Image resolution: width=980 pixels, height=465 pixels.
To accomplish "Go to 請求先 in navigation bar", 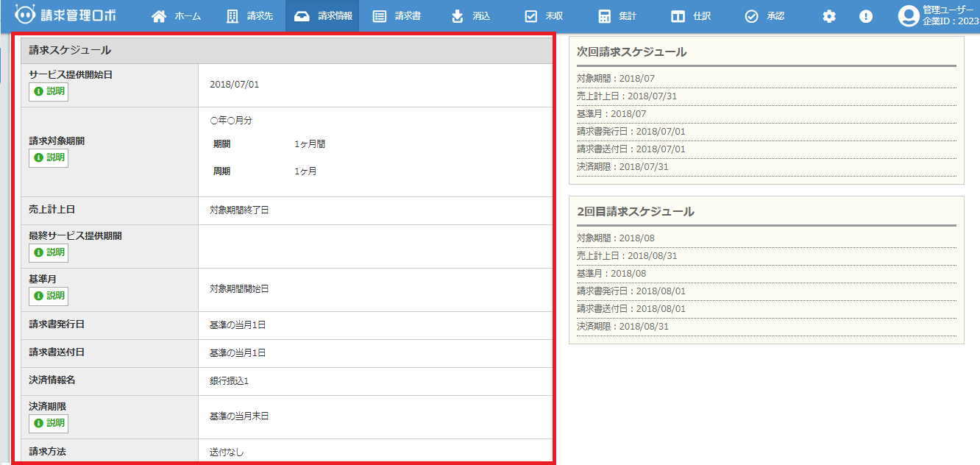I will pyautogui.click(x=249, y=16).
